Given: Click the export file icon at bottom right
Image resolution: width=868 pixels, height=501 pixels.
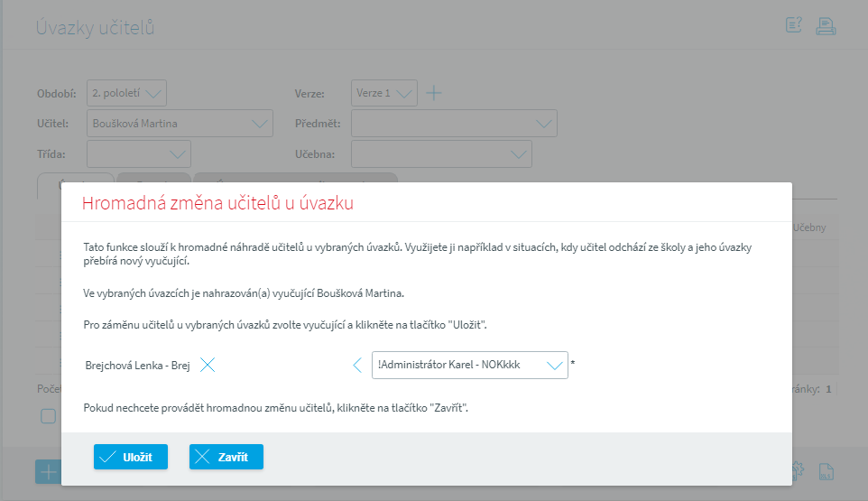Looking at the screenshot, I should click(825, 470).
